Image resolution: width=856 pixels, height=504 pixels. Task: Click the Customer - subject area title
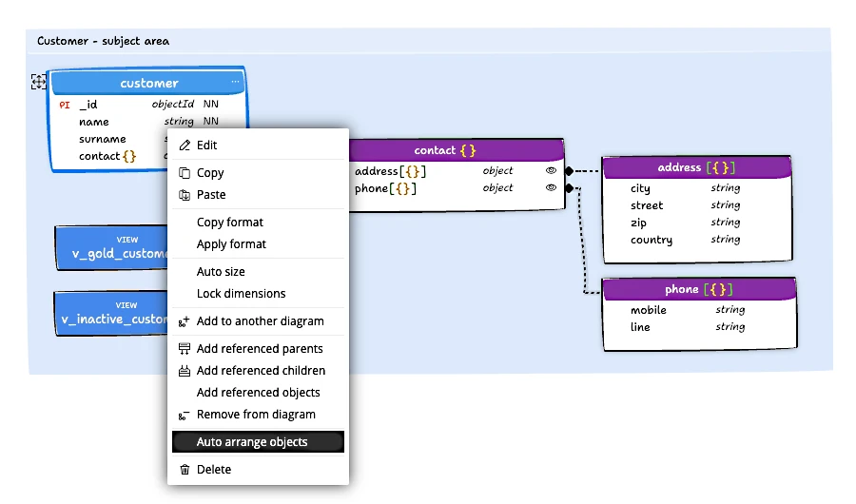point(103,41)
